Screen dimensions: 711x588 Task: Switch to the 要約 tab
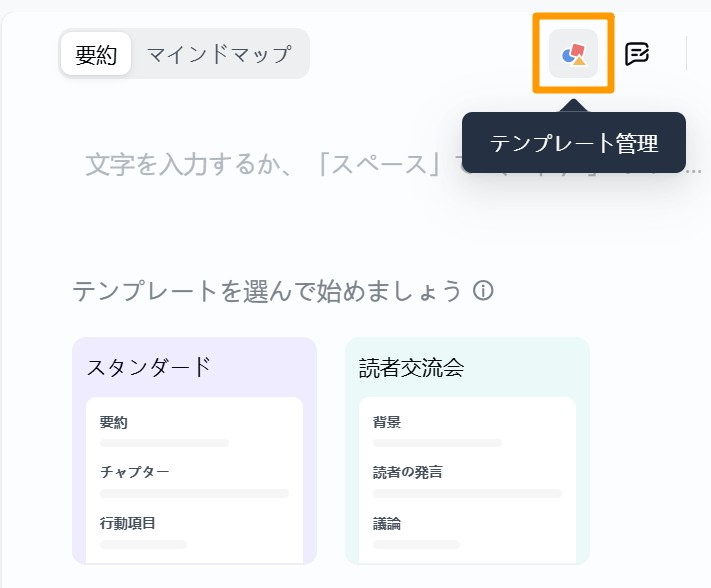tap(96, 54)
